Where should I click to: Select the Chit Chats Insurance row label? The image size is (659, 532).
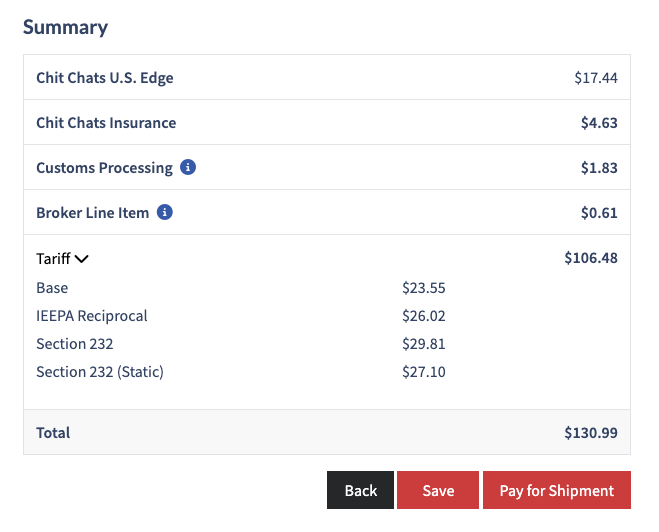[106, 123]
